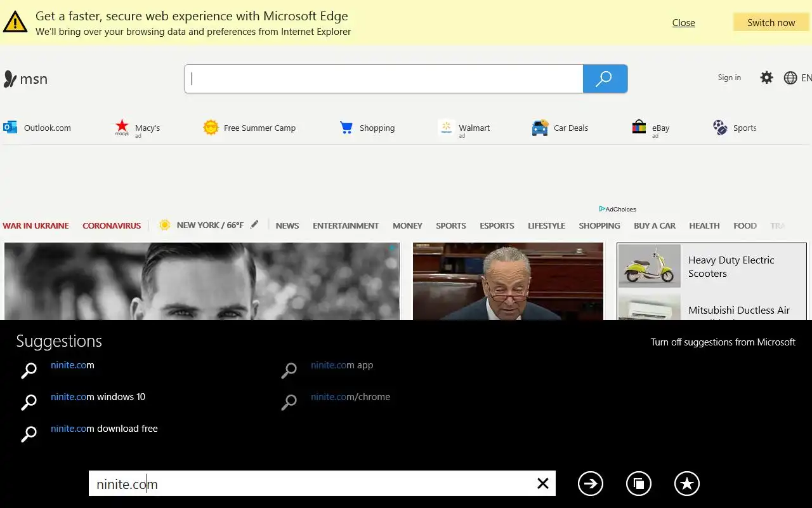Click the Macy's shortcut label
This screenshot has width=812, height=508.
tap(147, 128)
